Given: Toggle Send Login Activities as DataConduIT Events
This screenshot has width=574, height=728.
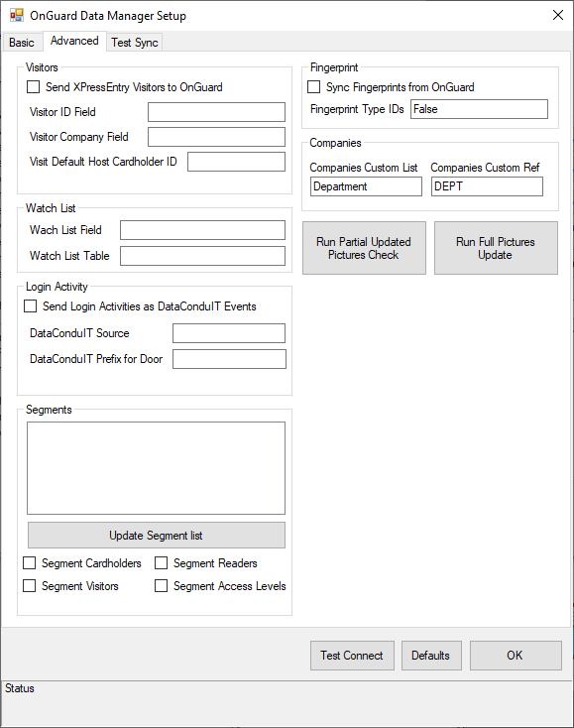Looking at the screenshot, I should [x=31, y=305].
